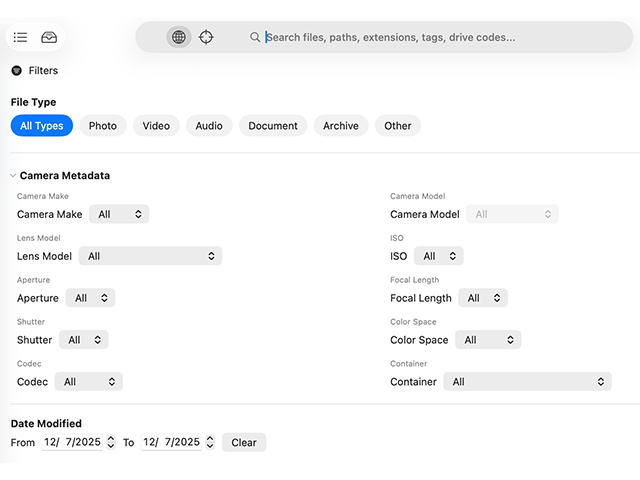Click the Filters funnel icon
The height and width of the screenshot is (480, 640).
point(16,71)
